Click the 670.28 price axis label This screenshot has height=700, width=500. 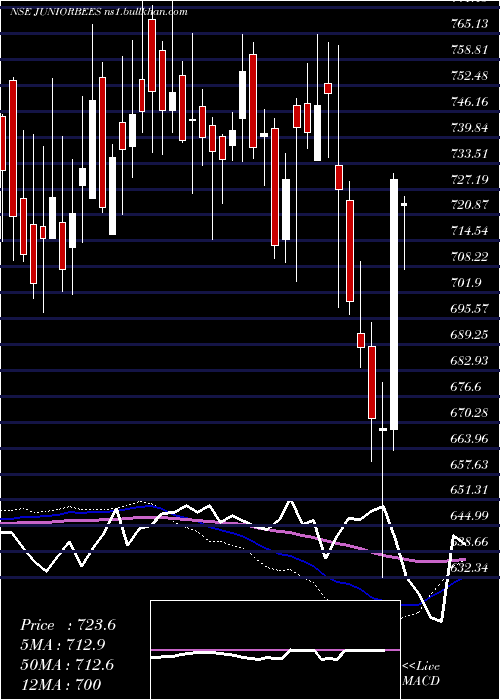(x=470, y=412)
